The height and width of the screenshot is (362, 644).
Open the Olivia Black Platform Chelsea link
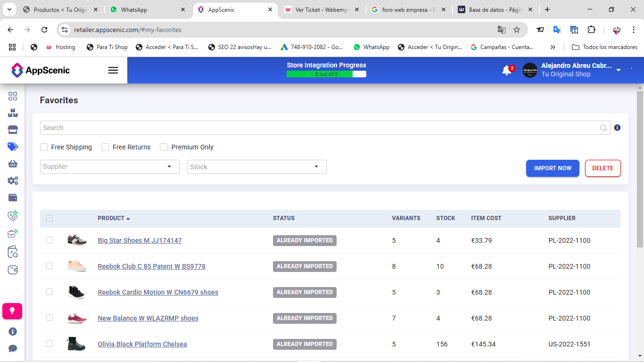tap(142, 344)
